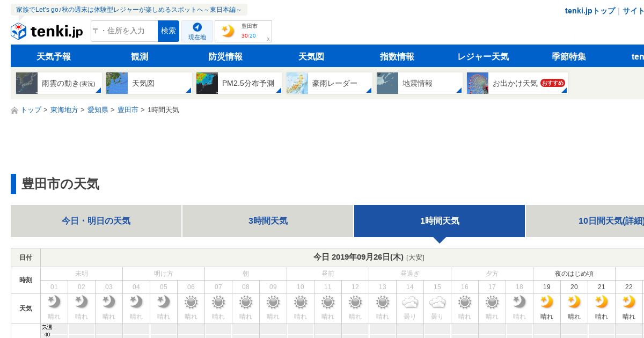Open the 観測 menu

click(x=140, y=56)
